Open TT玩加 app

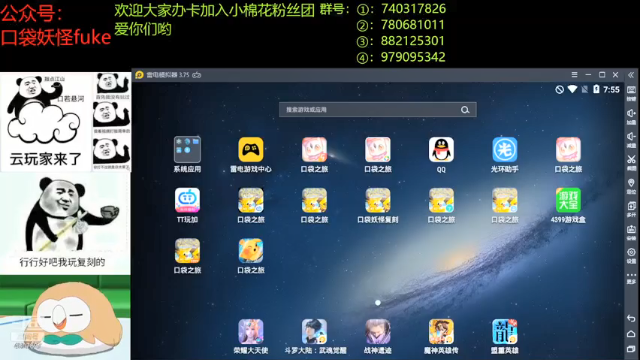[187, 200]
